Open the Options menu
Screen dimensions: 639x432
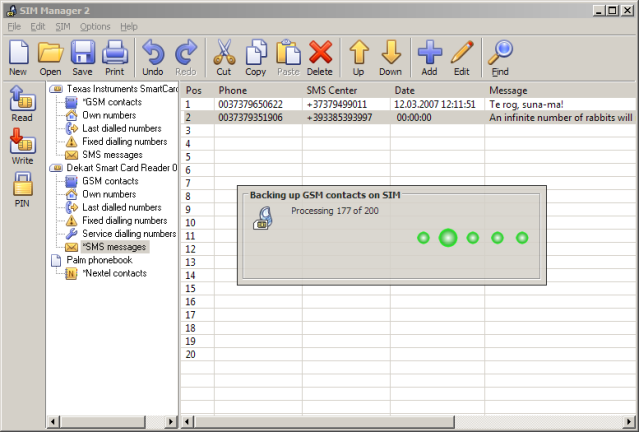point(95,26)
